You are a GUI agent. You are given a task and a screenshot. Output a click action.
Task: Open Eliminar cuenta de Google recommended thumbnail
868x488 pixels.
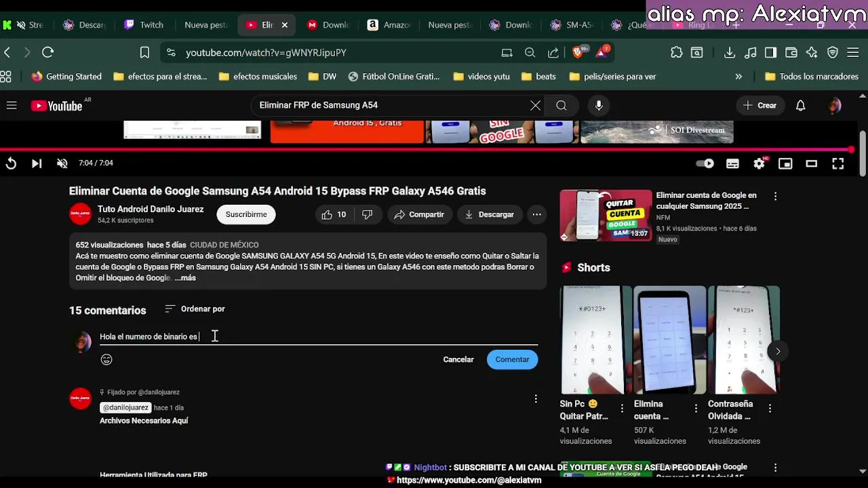tap(606, 216)
